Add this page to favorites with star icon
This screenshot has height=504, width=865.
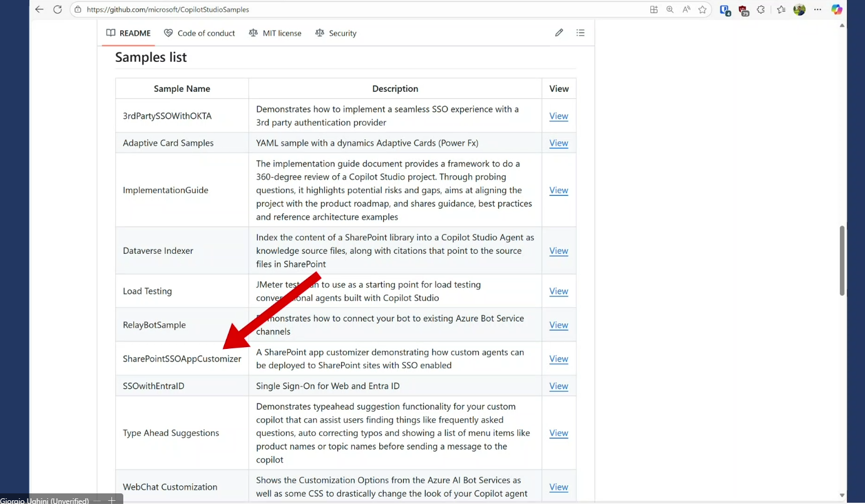point(703,9)
